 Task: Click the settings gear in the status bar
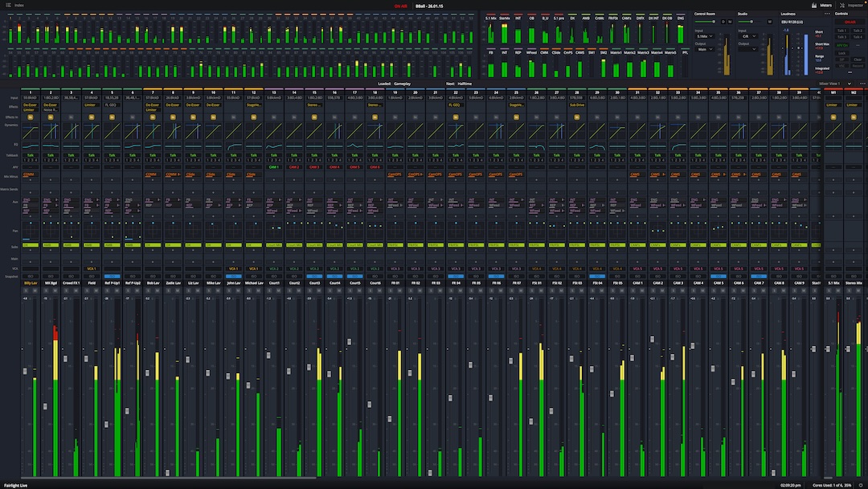(861, 484)
